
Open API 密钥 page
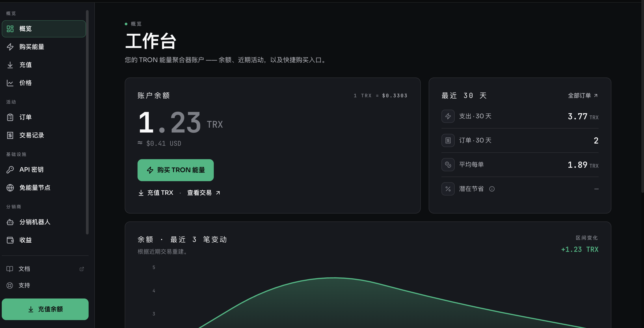point(44,170)
